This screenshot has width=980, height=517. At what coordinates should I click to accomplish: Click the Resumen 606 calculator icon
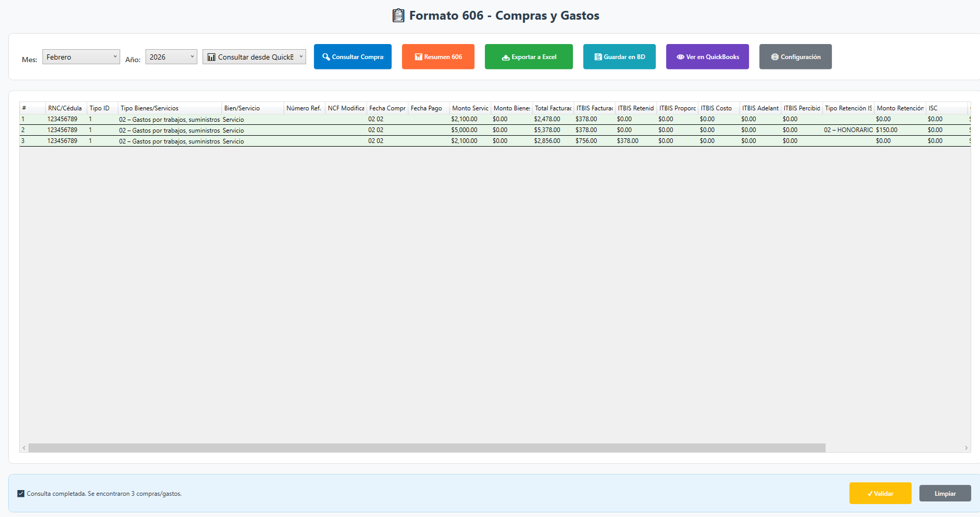pos(419,57)
